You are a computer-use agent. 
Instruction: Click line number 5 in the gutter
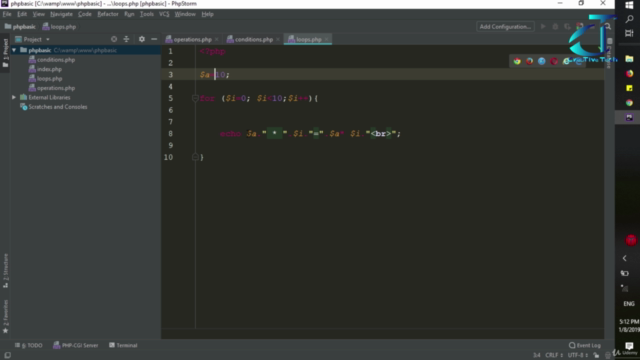pyautogui.click(x=170, y=98)
